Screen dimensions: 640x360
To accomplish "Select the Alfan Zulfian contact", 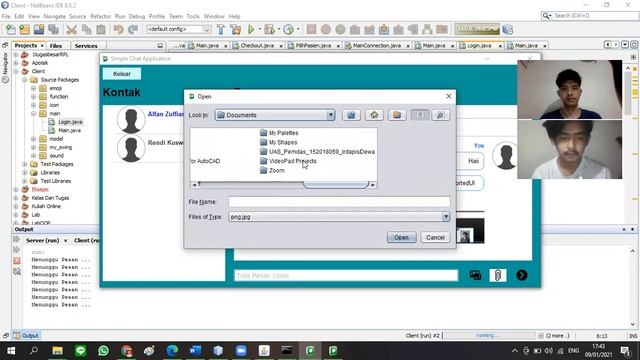I will click(150, 120).
